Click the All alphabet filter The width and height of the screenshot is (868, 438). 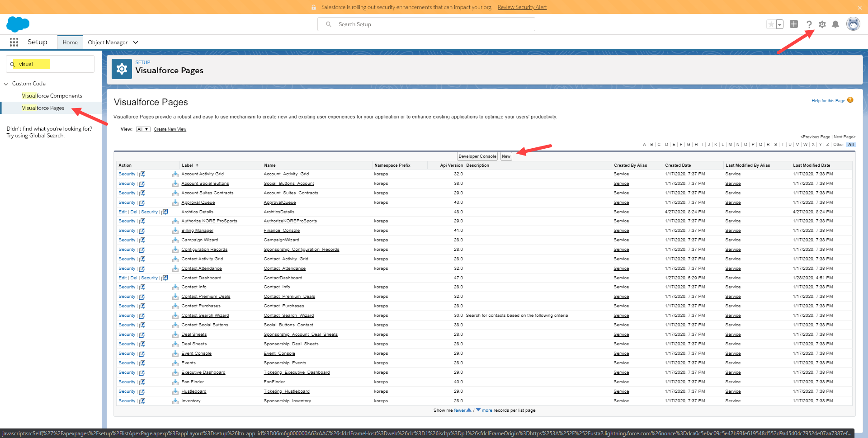851,145
